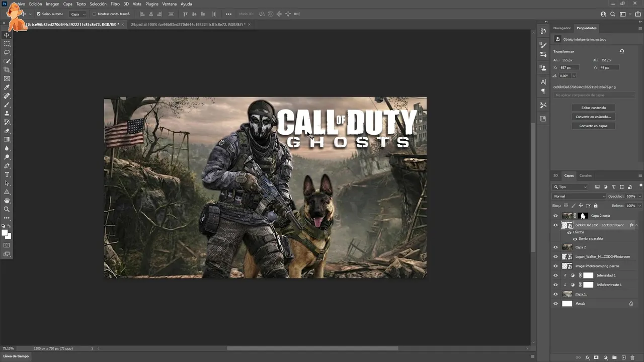Select the Eraser tool
644x362 pixels.
tap(7, 131)
